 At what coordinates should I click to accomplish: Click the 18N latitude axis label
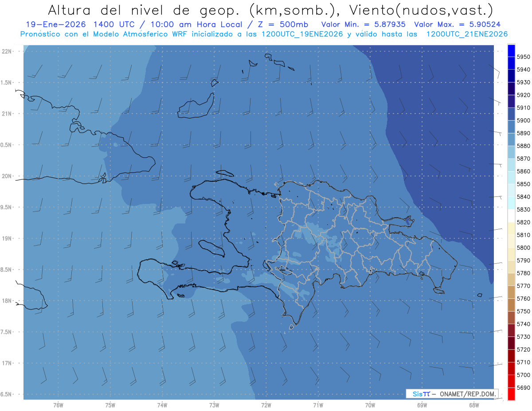pos(7,301)
